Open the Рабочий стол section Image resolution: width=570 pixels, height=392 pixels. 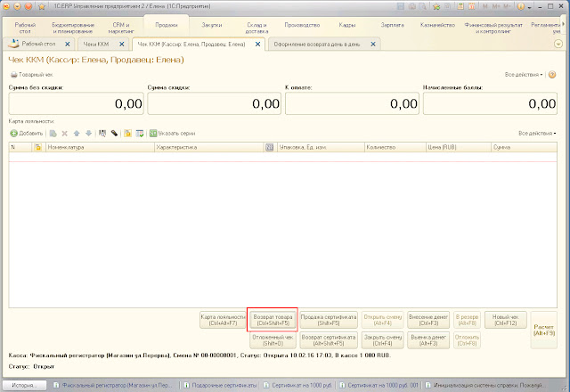[25, 28]
